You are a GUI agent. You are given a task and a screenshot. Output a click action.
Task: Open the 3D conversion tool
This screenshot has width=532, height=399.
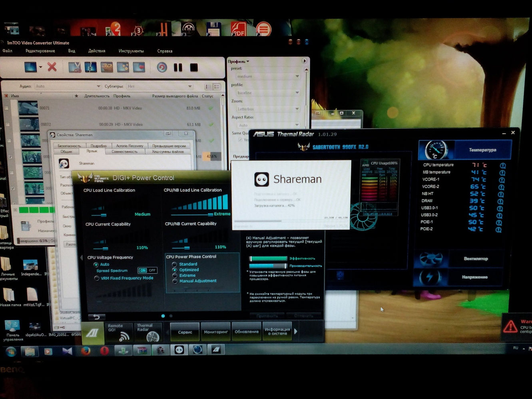pyautogui.click(x=107, y=67)
